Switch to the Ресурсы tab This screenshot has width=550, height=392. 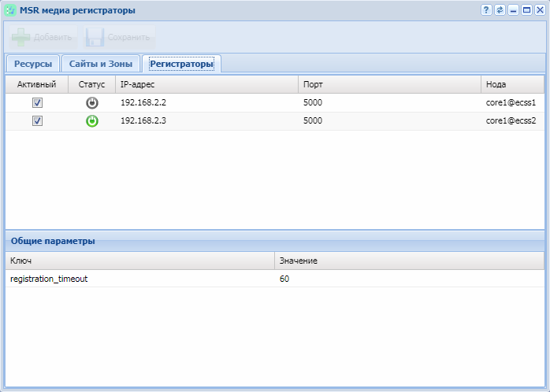click(x=33, y=64)
